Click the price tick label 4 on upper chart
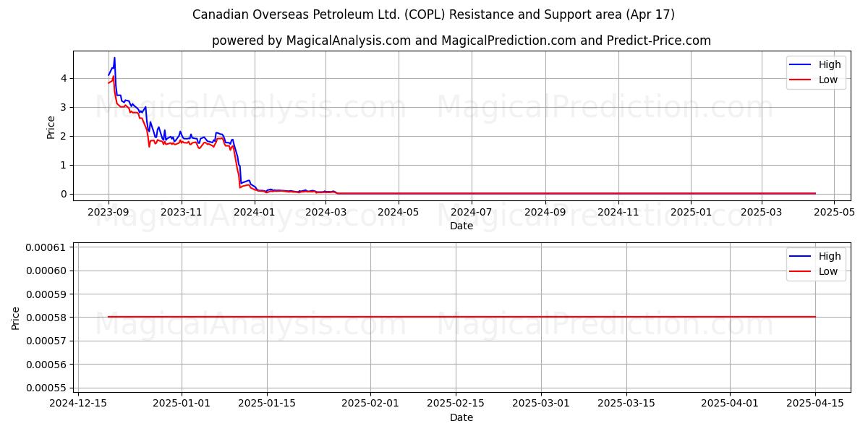The width and height of the screenshot is (868, 434). pyautogui.click(x=64, y=78)
